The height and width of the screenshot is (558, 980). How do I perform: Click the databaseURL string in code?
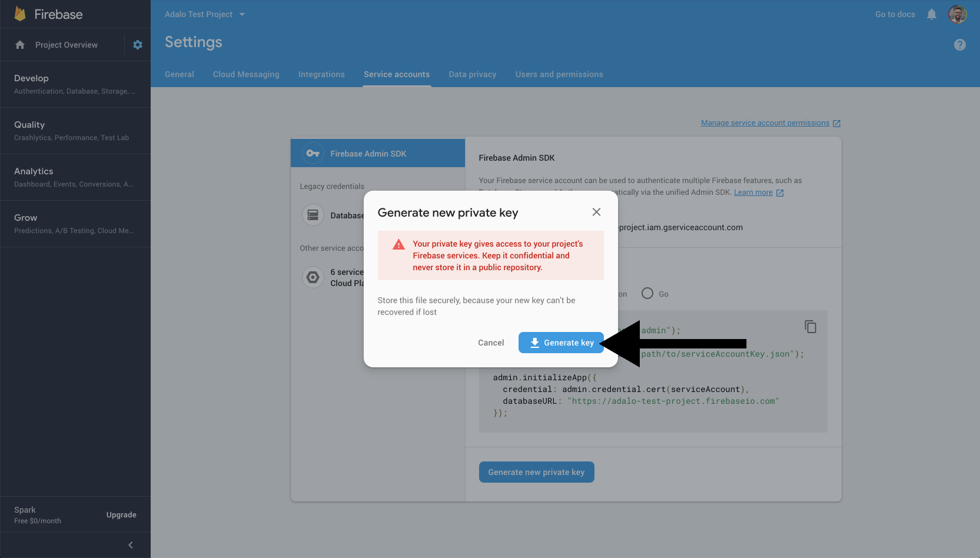coord(673,401)
